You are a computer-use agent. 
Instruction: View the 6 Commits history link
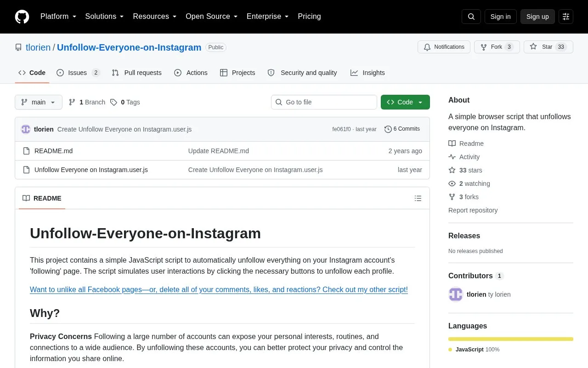[x=402, y=129]
